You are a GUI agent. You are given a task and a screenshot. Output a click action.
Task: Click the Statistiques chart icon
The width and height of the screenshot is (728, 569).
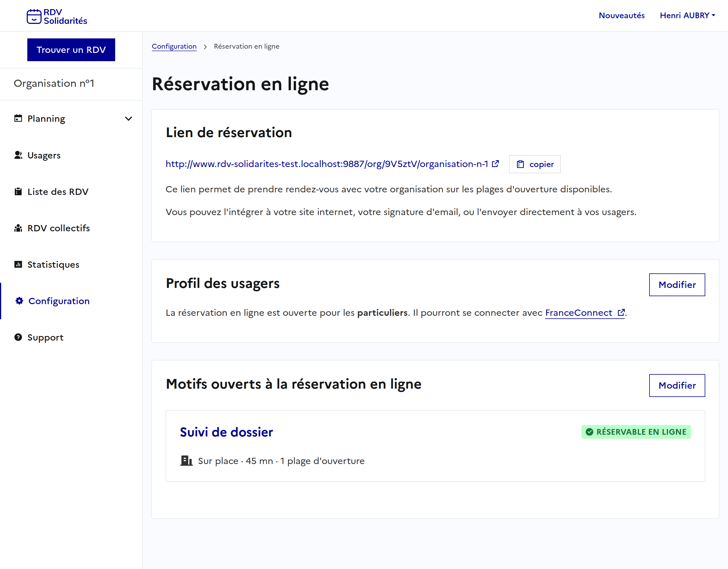[x=18, y=264]
